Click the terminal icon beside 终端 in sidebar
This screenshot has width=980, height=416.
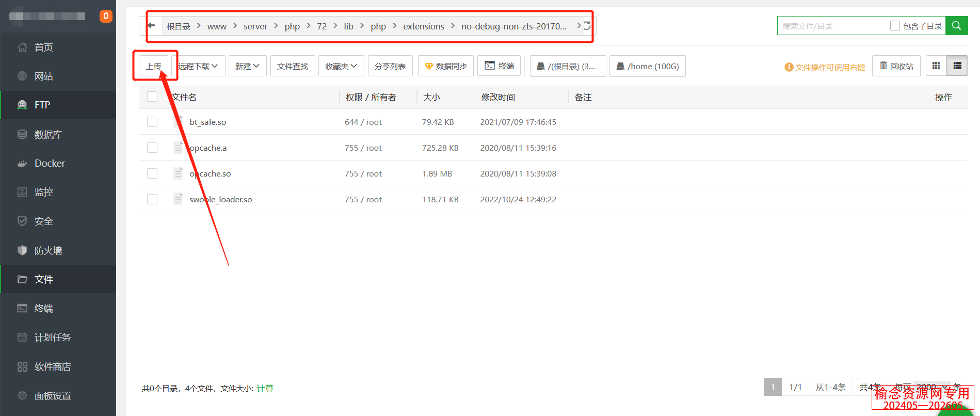[x=22, y=308]
